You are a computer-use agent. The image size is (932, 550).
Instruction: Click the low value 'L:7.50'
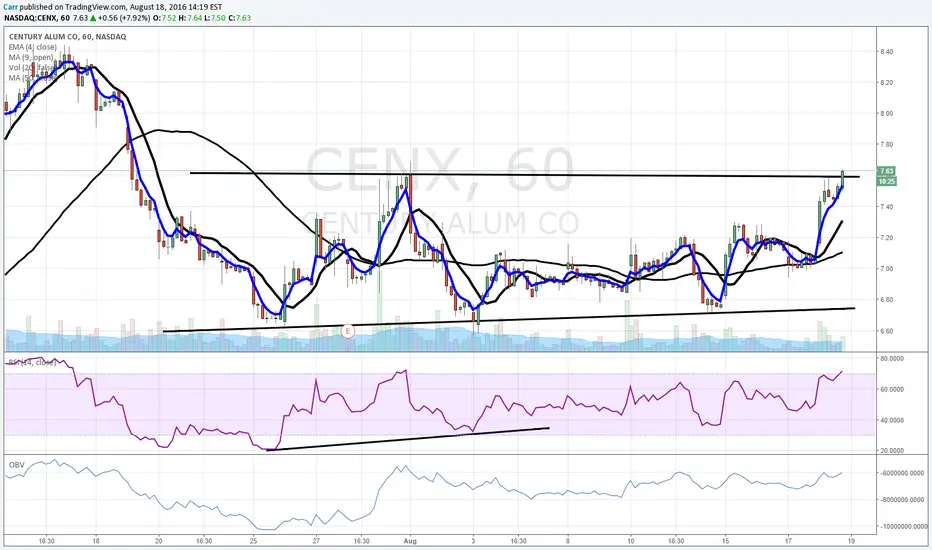[215, 18]
